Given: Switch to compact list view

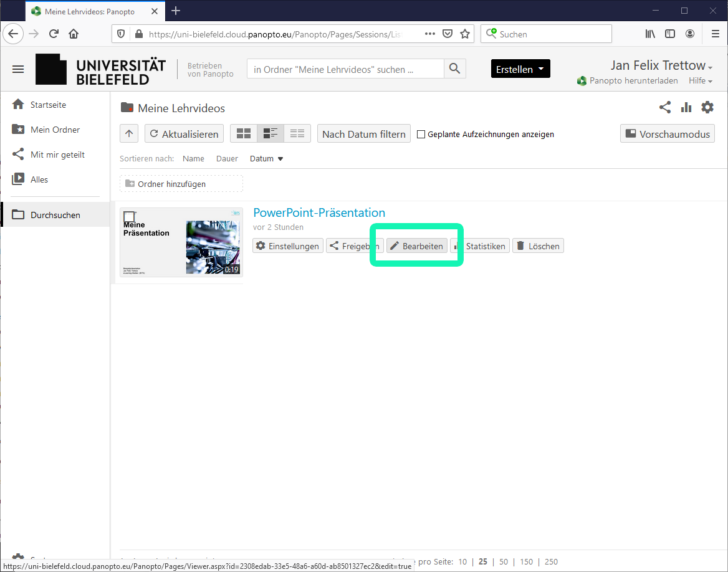Looking at the screenshot, I should click(x=297, y=134).
